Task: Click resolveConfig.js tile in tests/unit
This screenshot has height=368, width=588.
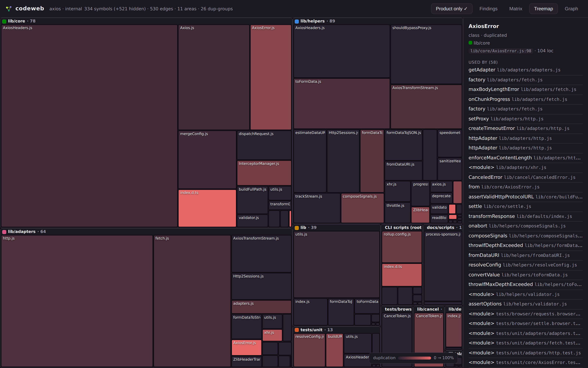Action: (309, 350)
